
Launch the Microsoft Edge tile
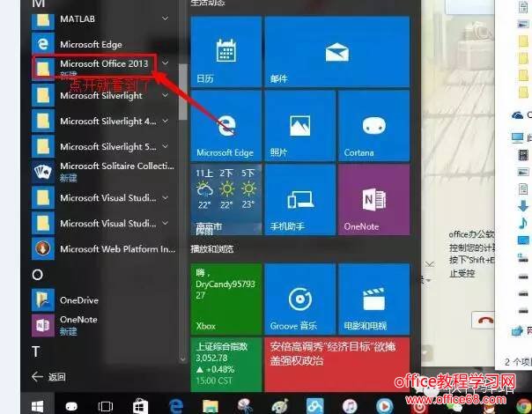tap(226, 126)
